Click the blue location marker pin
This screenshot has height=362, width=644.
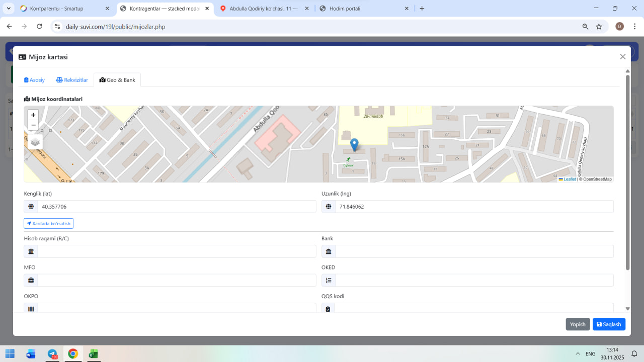pyautogui.click(x=354, y=144)
